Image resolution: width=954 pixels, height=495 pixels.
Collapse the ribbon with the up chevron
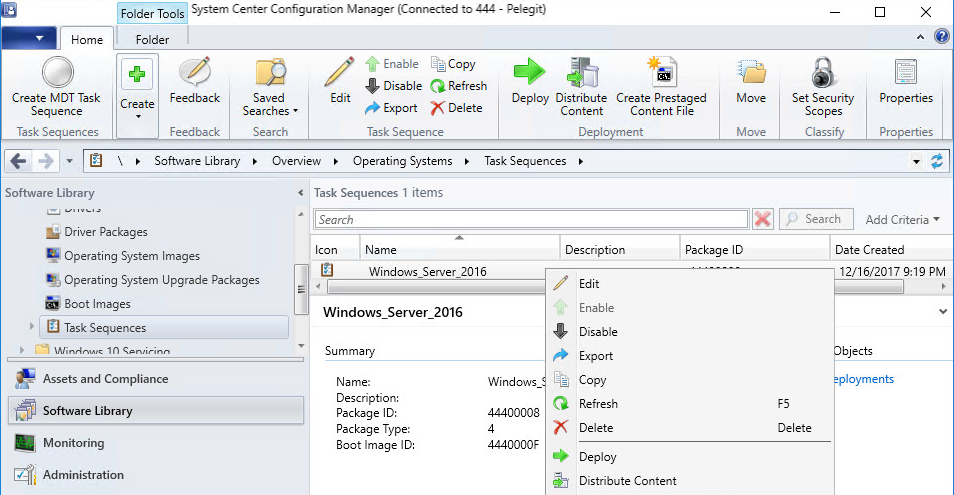point(920,37)
